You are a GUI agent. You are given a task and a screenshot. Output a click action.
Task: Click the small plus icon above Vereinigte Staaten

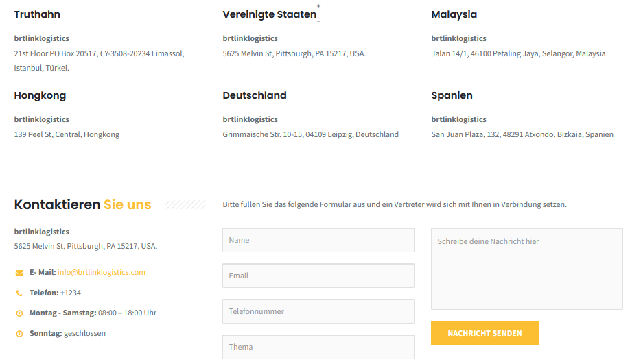[x=318, y=6]
